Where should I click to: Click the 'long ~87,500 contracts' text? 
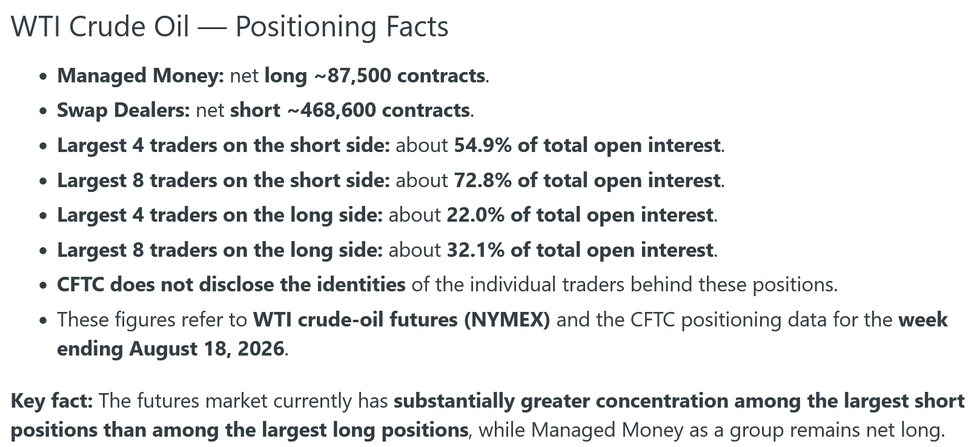coord(375,76)
